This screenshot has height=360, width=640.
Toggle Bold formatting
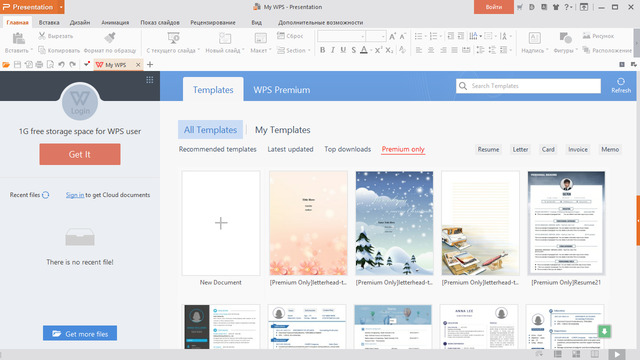click(322, 50)
